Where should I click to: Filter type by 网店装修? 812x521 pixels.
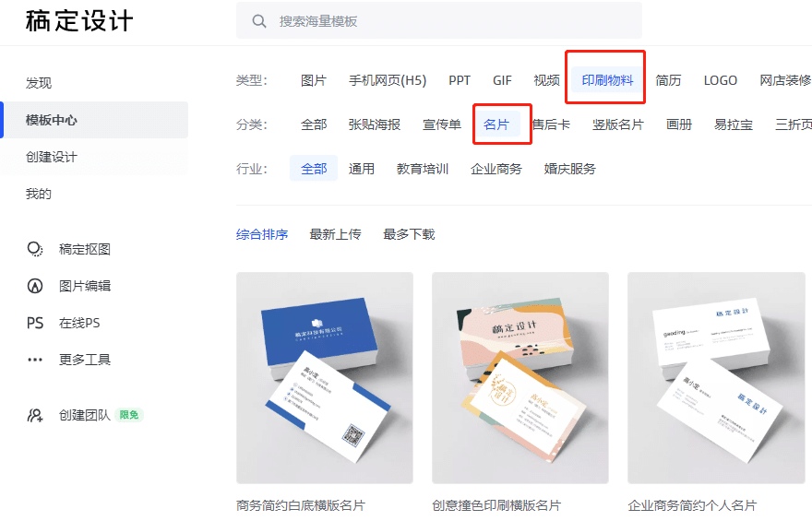click(x=785, y=81)
